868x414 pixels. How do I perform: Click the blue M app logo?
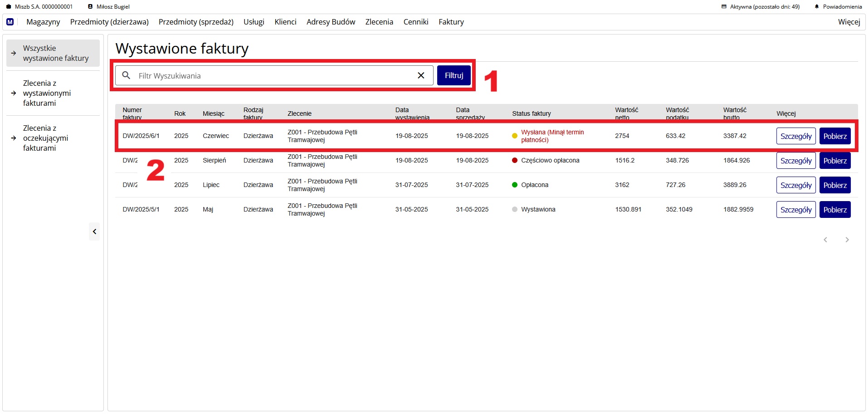(10, 22)
